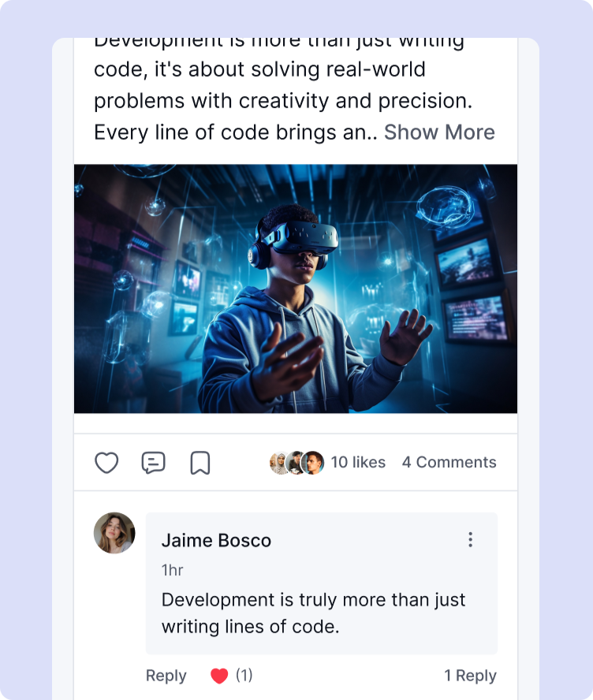Open the three-dot menu on Jaime's comment
593x700 pixels.
point(470,540)
